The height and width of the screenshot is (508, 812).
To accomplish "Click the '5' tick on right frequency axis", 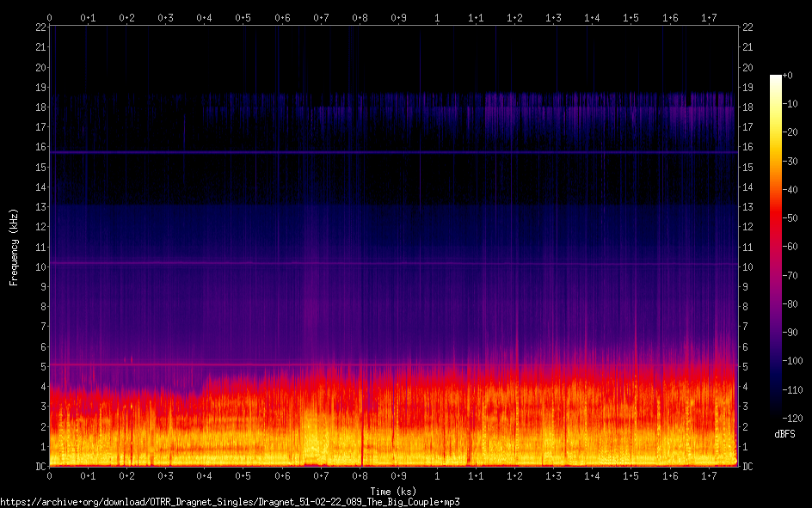I will [746, 367].
